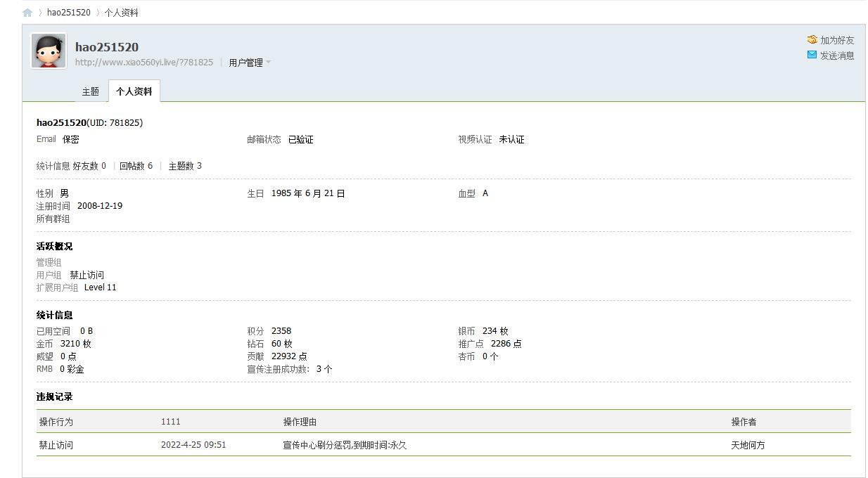The image size is (868, 478).
Task: Open the 用户管理 dropdown menu
Action: tap(249, 63)
